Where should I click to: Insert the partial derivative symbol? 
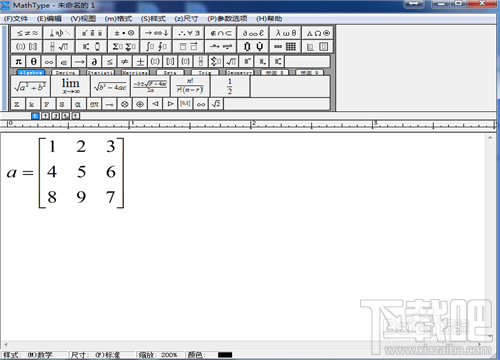pos(94,62)
